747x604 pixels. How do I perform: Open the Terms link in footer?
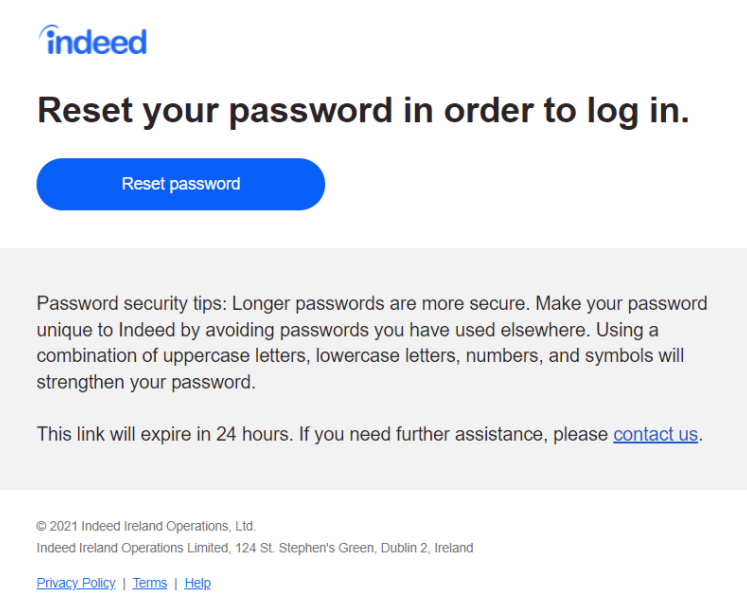pos(150,583)
